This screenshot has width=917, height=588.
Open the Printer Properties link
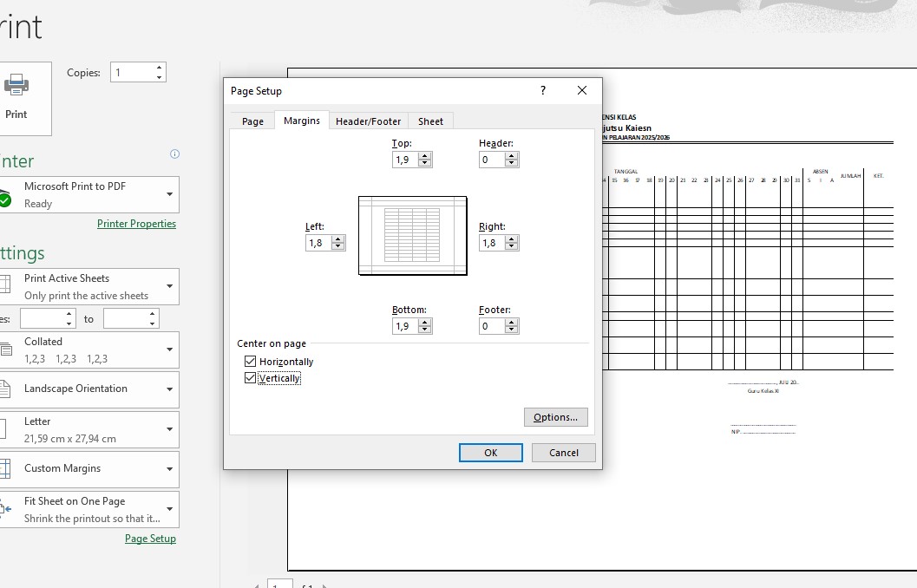click(136, 223)
